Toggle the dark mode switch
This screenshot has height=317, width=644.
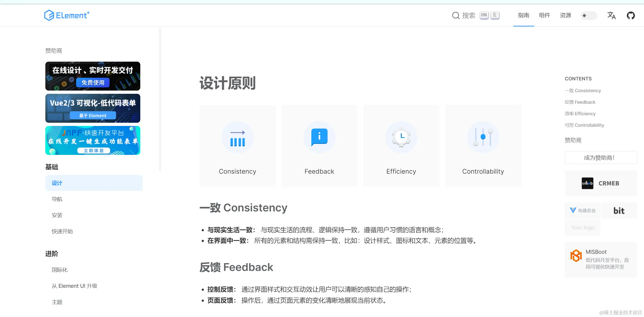coord(589,16)
